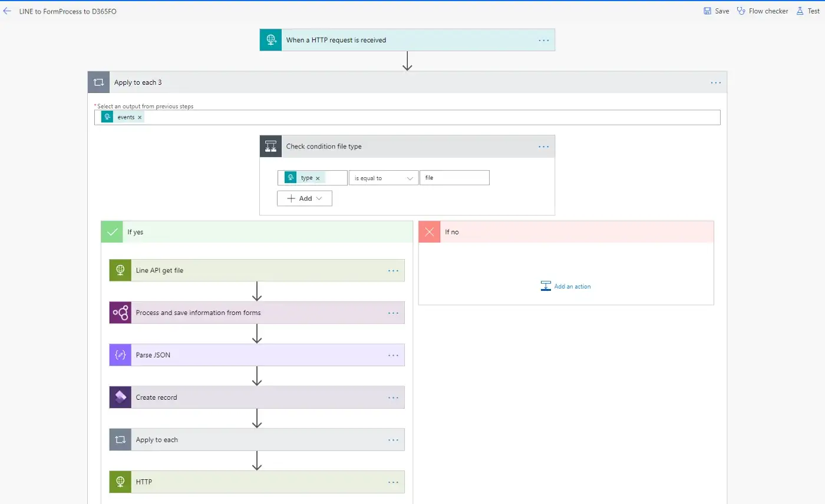Open the Parse JSON ellipsis menu
Image resolution: width=825 pixels, height=504 pixels.
pos(394,355)
